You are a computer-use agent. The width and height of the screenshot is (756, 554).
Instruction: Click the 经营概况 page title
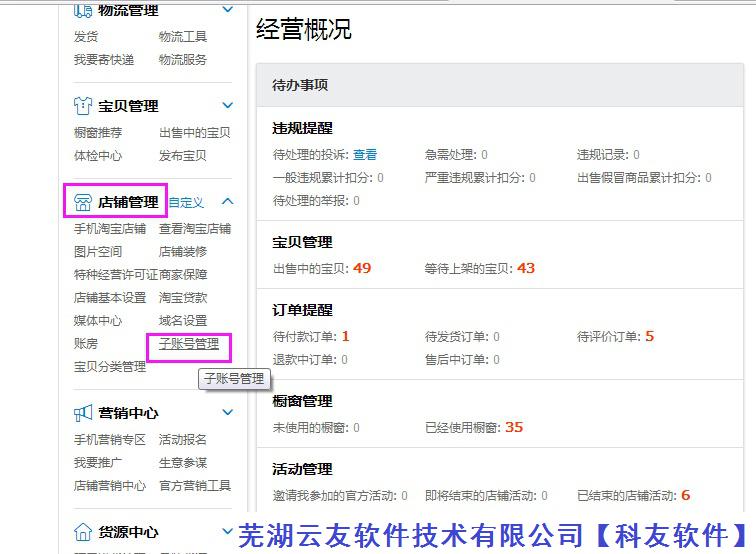(304, 29)
